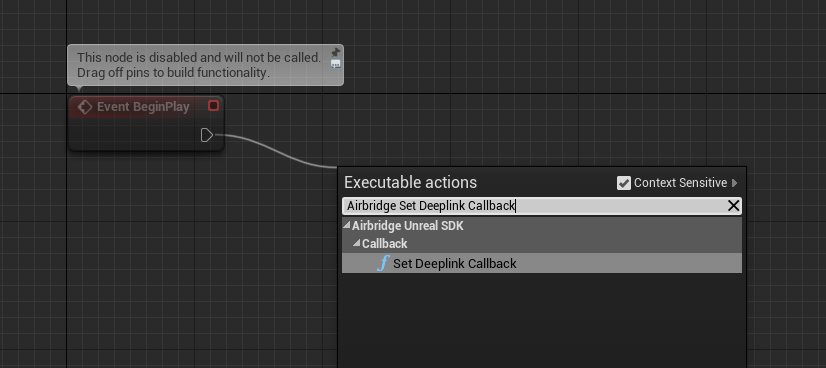This screenshot has width=826, height=368.
Task: Toggle the Context Sensitive checkbox
Action: pyautogui.click(x=624, y=183)
